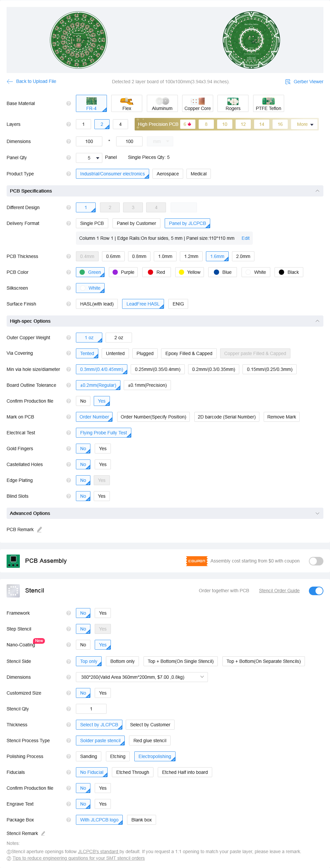Click the PCB Assembly chip icon
This screenshot has width=330, height=868.
pos(13,561)
